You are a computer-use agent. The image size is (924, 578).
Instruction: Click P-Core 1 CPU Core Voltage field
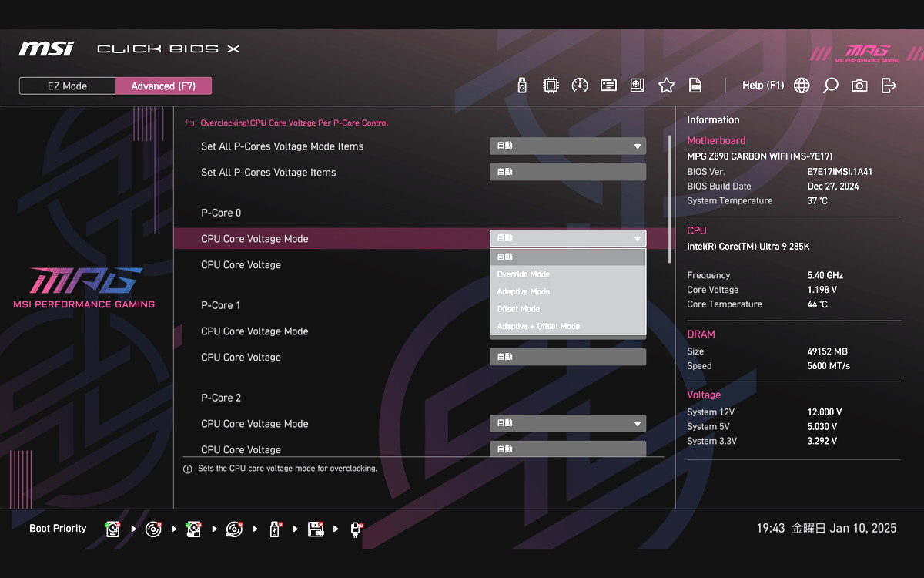click(568, 357)
